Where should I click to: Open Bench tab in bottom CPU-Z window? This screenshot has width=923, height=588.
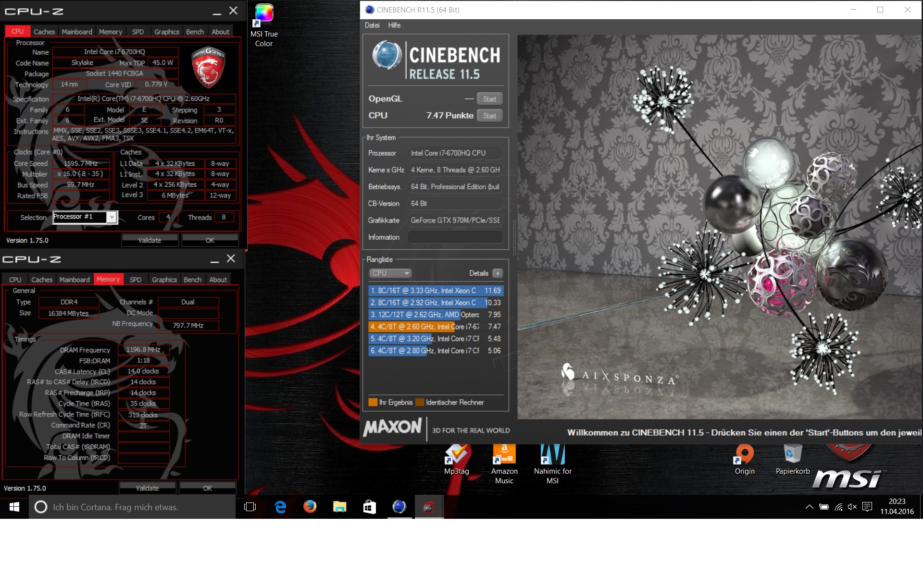[193, 280]
